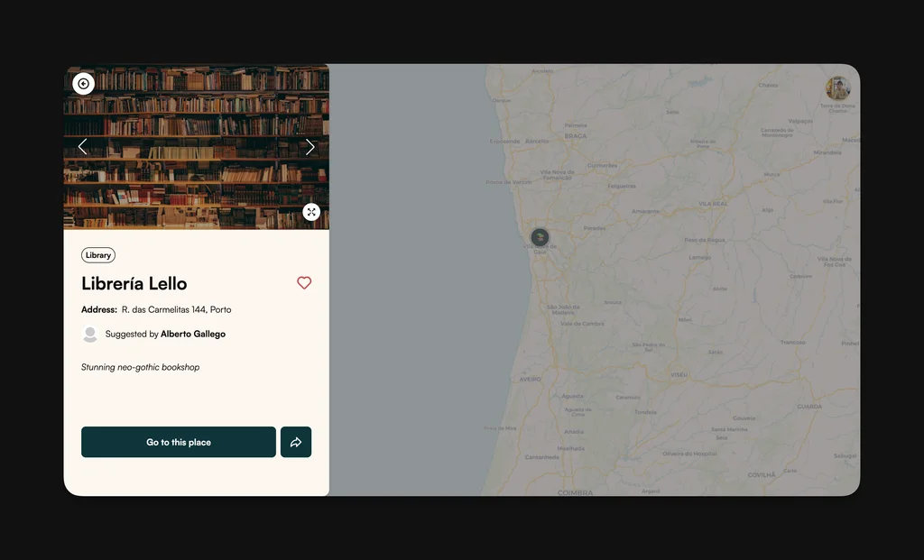The width and height of the screenshot is (924, 560).
Task: Expand the bookshelf photo to fullscreen
Action: 311,212
